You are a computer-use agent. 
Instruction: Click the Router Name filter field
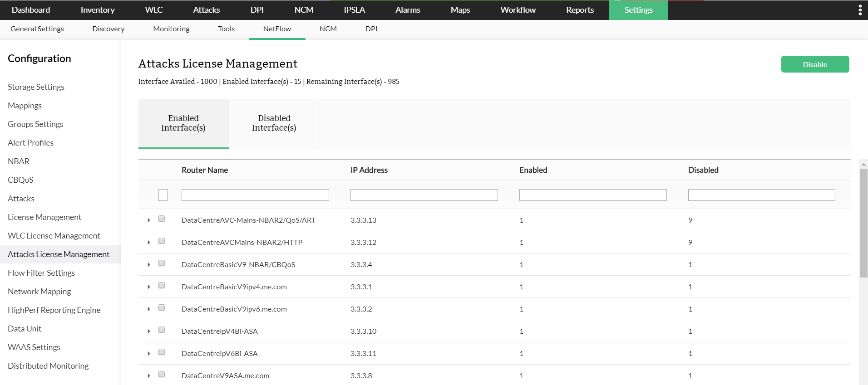[255, 195]
